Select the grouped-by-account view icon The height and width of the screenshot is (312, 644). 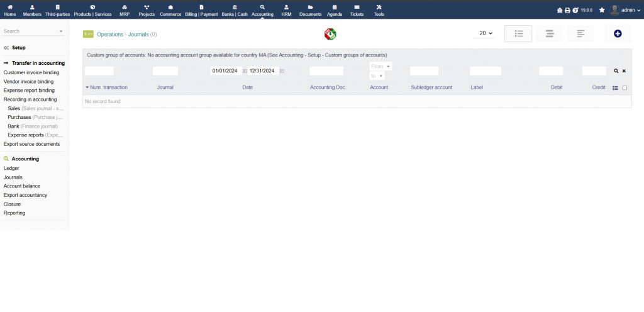point(549,34)
